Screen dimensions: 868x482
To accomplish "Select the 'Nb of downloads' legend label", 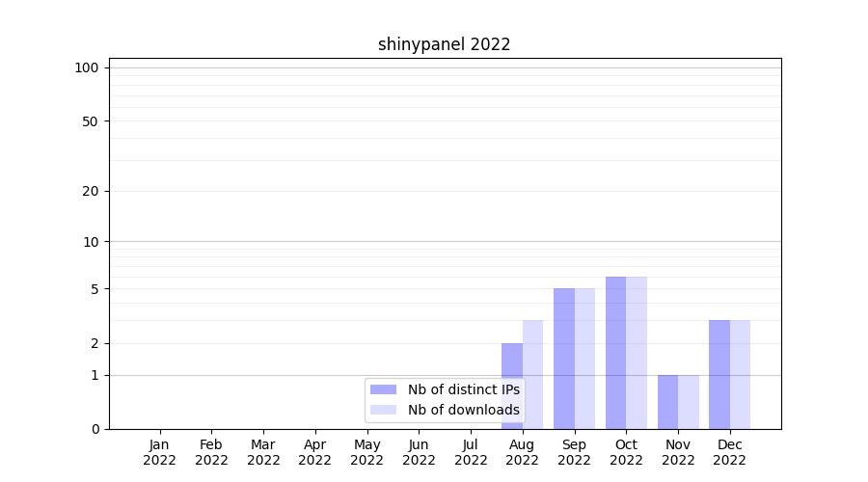I will click(x=463, y=410).
